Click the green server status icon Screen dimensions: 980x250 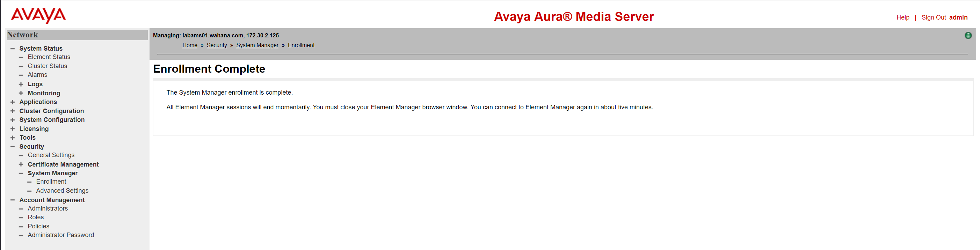pyautogui.click(x=968, y=35)
